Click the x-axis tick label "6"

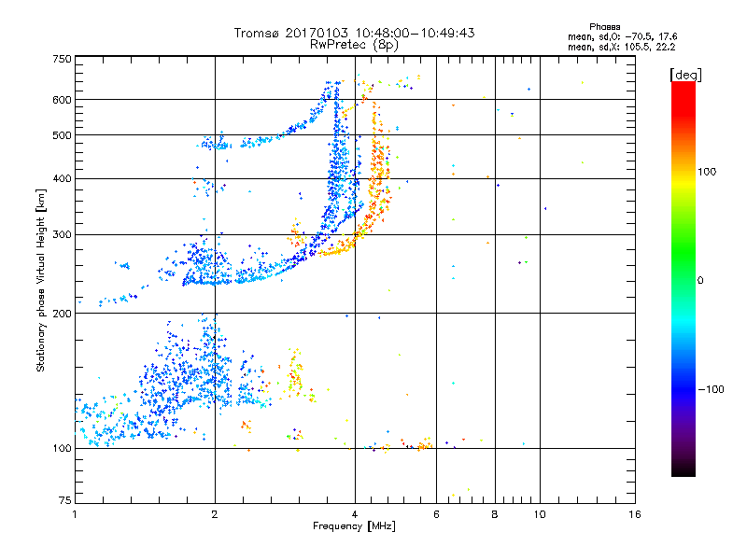pos(436,514)
